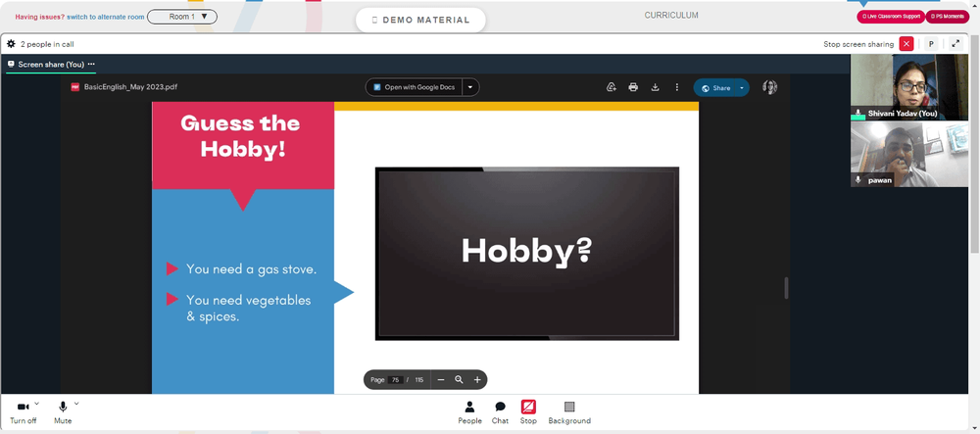This screenshot has width=980, height=434.
Task: Mute the microphone
Action: pyautogui.click(x=63, y=412)
